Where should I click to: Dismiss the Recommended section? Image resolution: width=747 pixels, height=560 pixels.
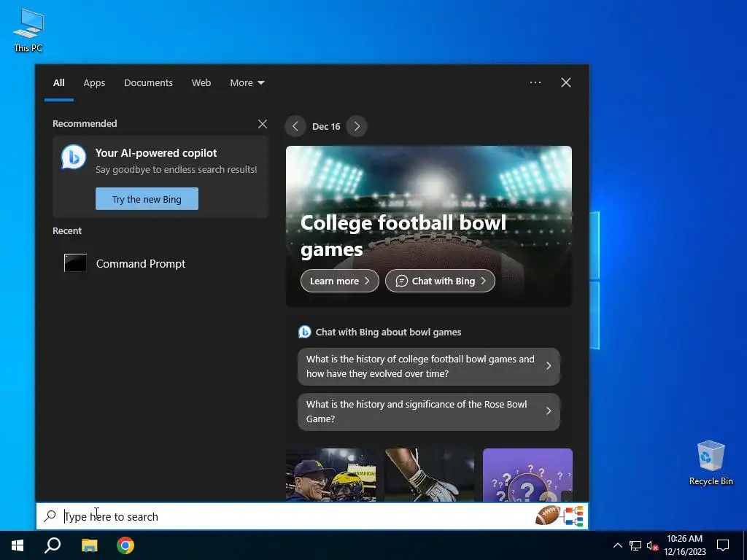coord(263,124)
